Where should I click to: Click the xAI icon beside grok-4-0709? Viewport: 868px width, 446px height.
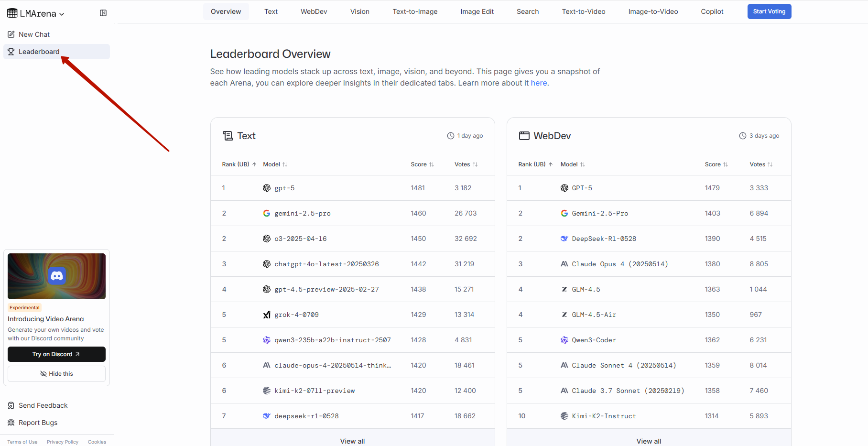click(x=267, y=315)
